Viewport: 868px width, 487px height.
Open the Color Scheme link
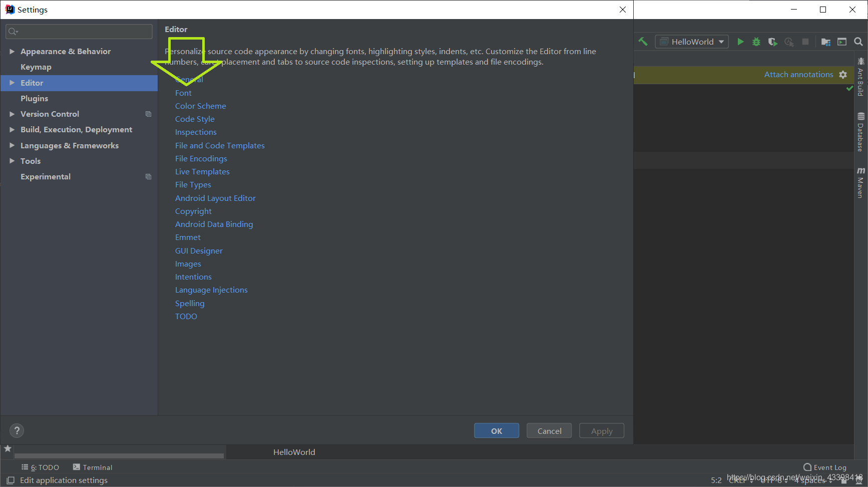(x=201, y=106)
